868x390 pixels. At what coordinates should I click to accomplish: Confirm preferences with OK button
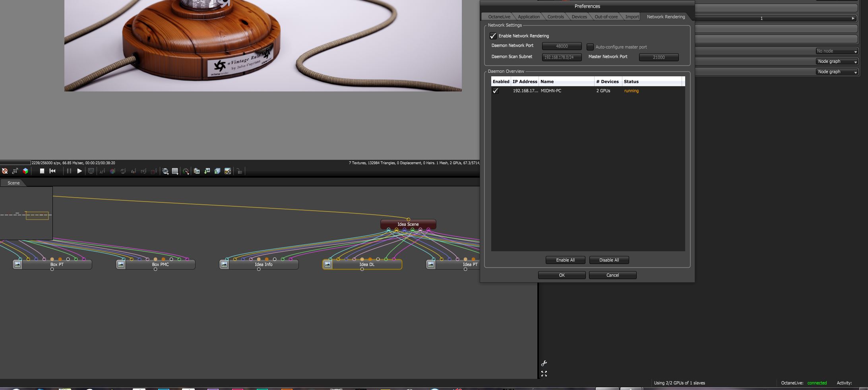pos(562,275)
